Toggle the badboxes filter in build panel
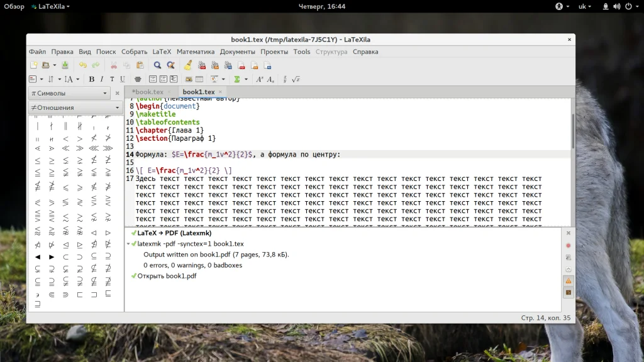This screenshot has width=644, height=362. coord(569,292)
